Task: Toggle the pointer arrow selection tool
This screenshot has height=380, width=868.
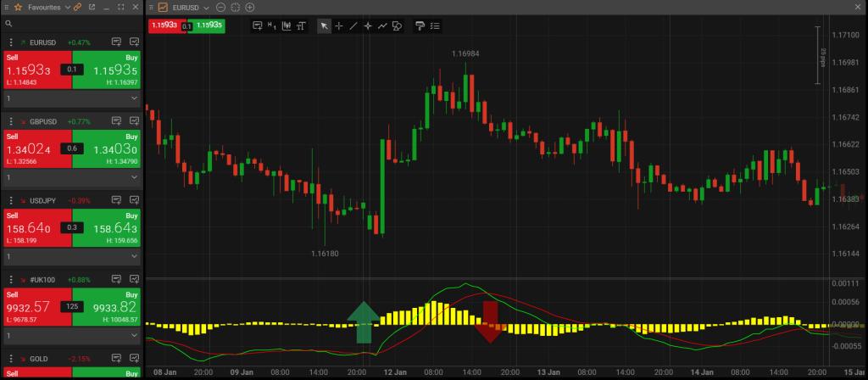Action: tap(324, 26)
